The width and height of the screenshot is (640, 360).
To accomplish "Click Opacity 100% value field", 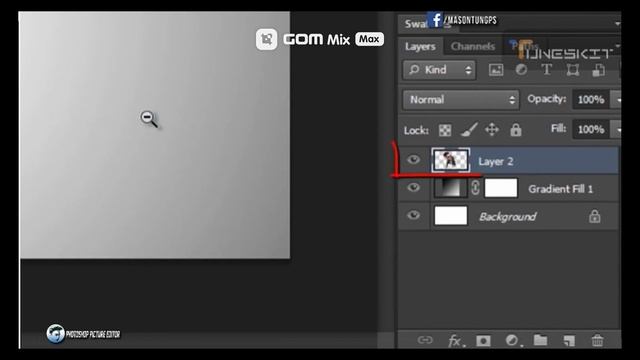I will (x=591, y=100).
